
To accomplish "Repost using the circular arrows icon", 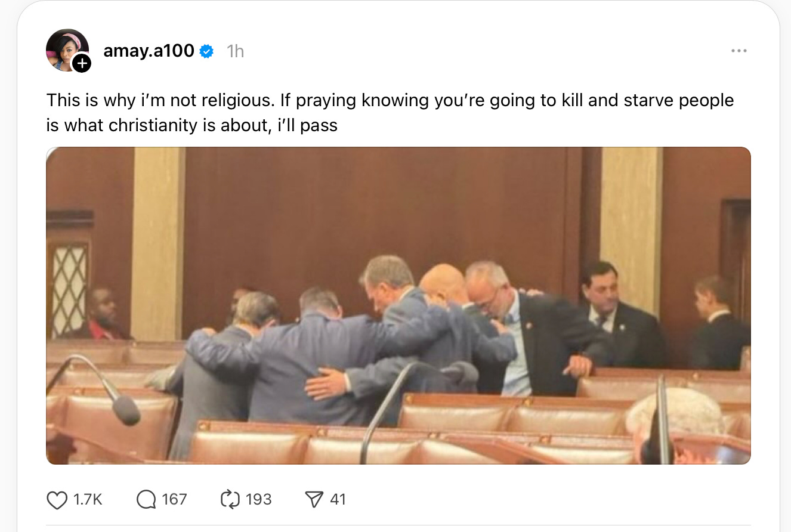I will (x=230, y=499).
